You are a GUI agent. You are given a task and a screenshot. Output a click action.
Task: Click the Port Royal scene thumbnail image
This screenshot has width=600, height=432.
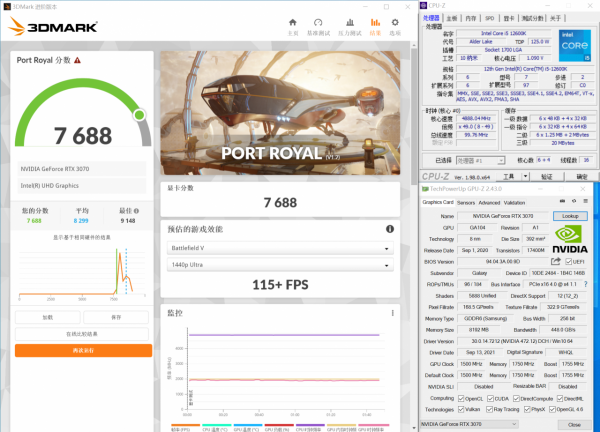(x=280, y=113)
